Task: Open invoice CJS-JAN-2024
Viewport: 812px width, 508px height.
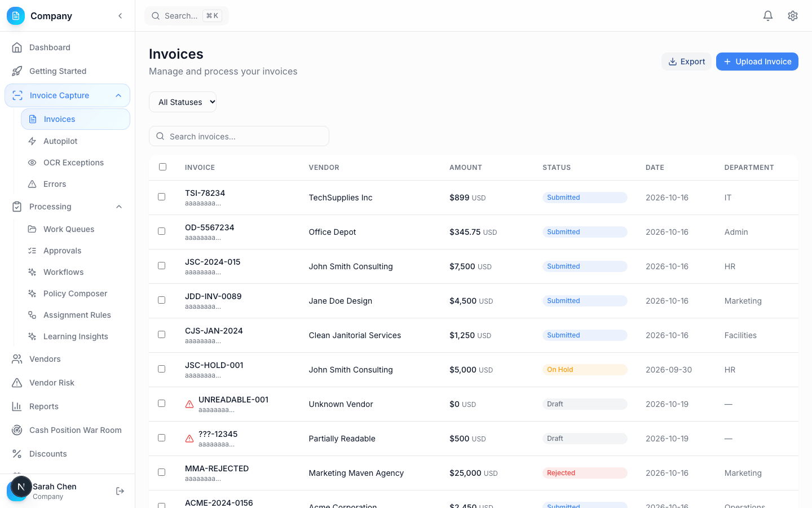Action: coord(214,331)
